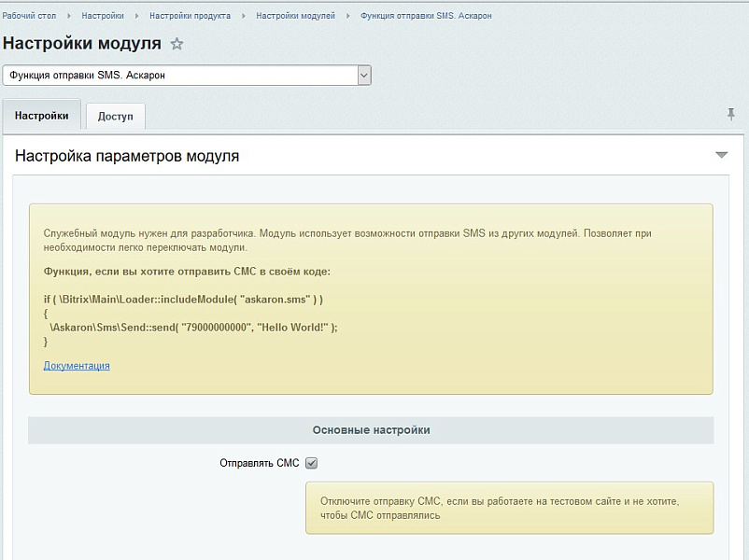Image resolution: width=749 pixels, height=560 pixels.
Task: Click the Функция отправки SMS. Аскарон breadcrumb
Action: click(x=425, y=15)
